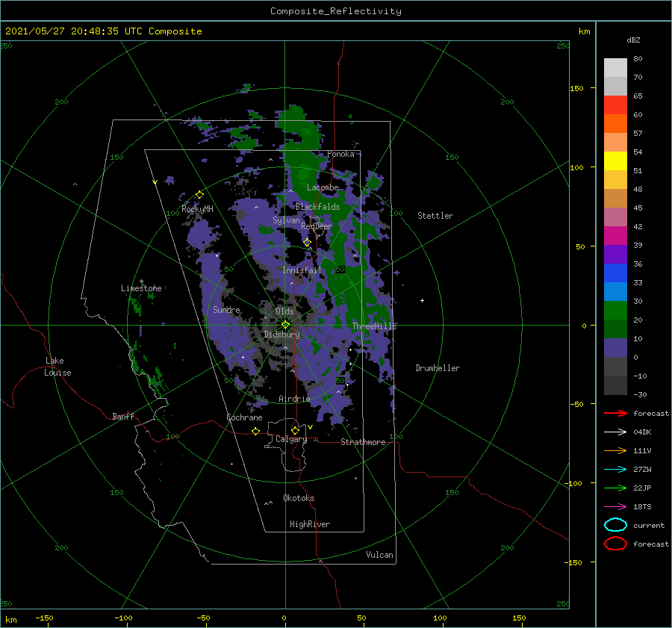Screen dimensions: 672x628
Task: Click the -150 value on bottom axis
Action: click(x=44, y=618)
